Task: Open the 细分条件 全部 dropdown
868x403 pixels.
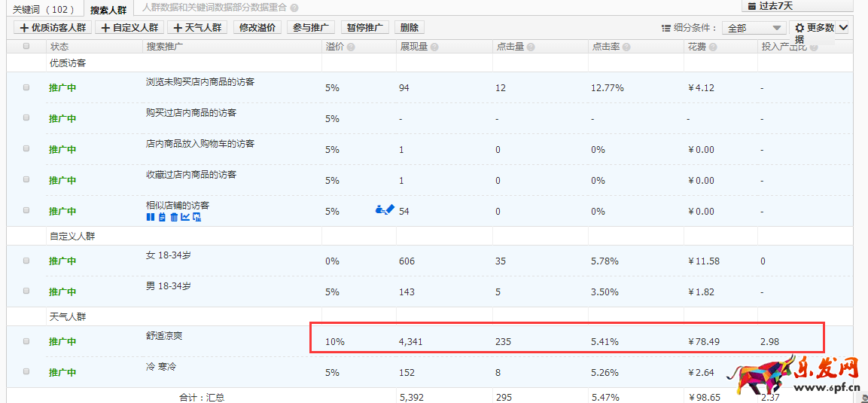Action: [x=754, y=28]
